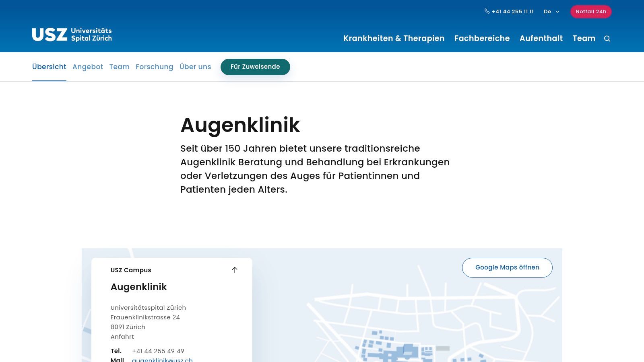644x362 pixels.
Task: Click the Anfahrt link
Action: click(122, 337)
